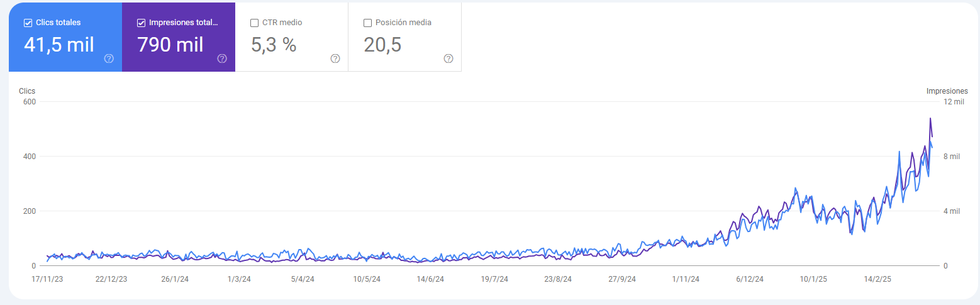Select the 41,5 mil clicks value
The height and width of the screenshot is (305, 980).
(x=59, y=45)
